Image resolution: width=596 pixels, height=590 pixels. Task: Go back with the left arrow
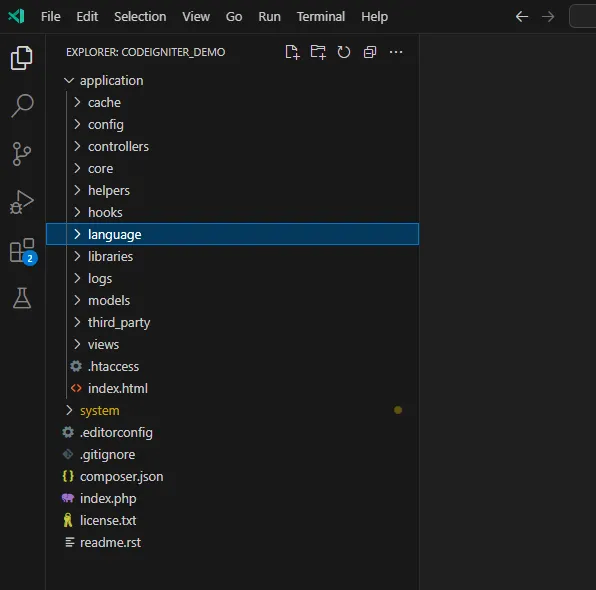point(522,17)
